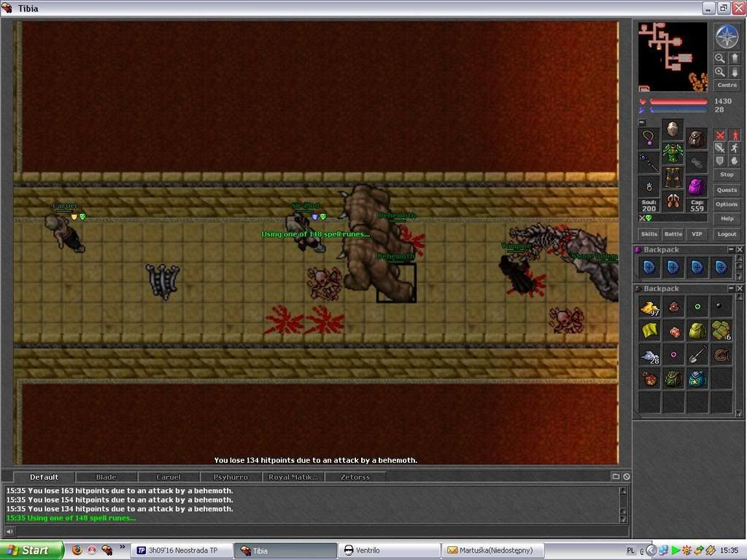Open the VIP list window

[x=697, y=234]
